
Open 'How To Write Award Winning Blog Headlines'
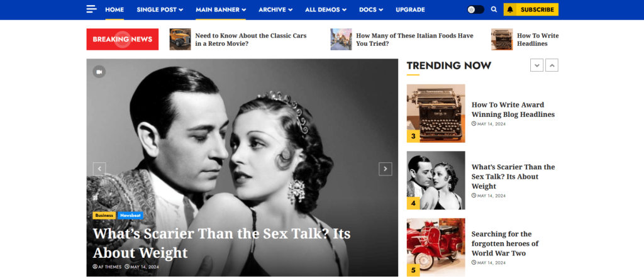513,109
